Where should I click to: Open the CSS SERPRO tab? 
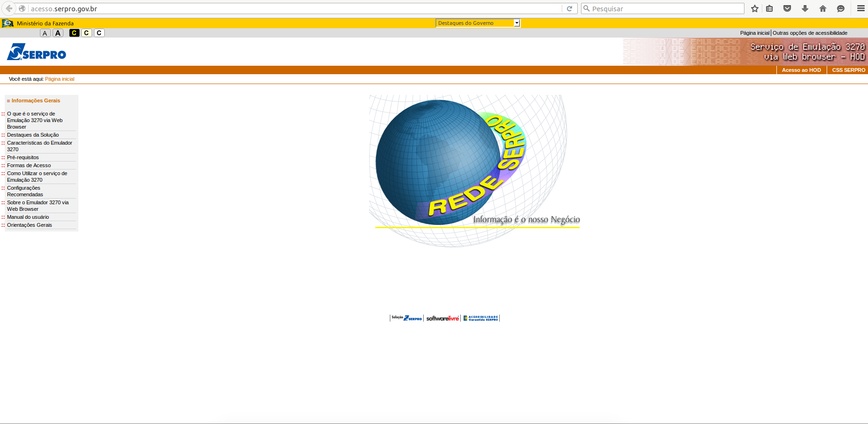tap(848, 70)
